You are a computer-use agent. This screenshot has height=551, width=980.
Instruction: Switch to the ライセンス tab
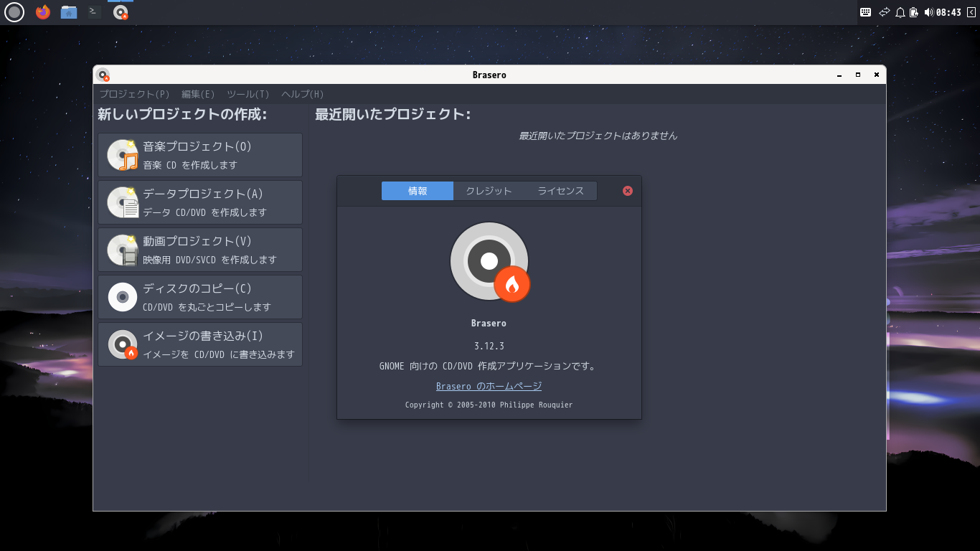click(561, 191)
